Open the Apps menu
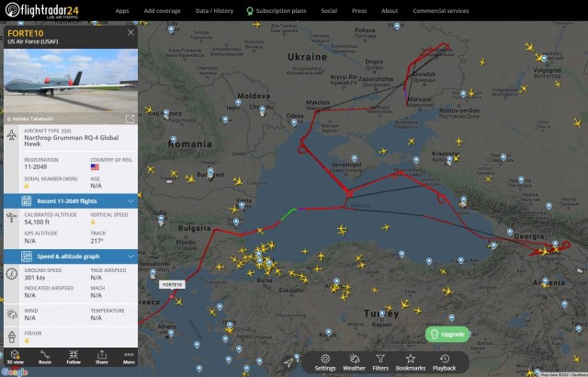 122,11
